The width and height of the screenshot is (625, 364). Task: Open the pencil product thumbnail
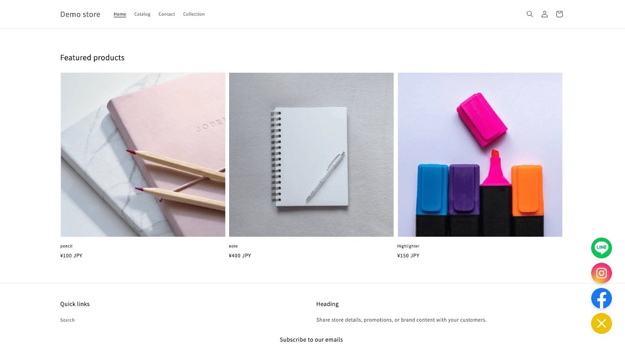[x=143, y=155]
